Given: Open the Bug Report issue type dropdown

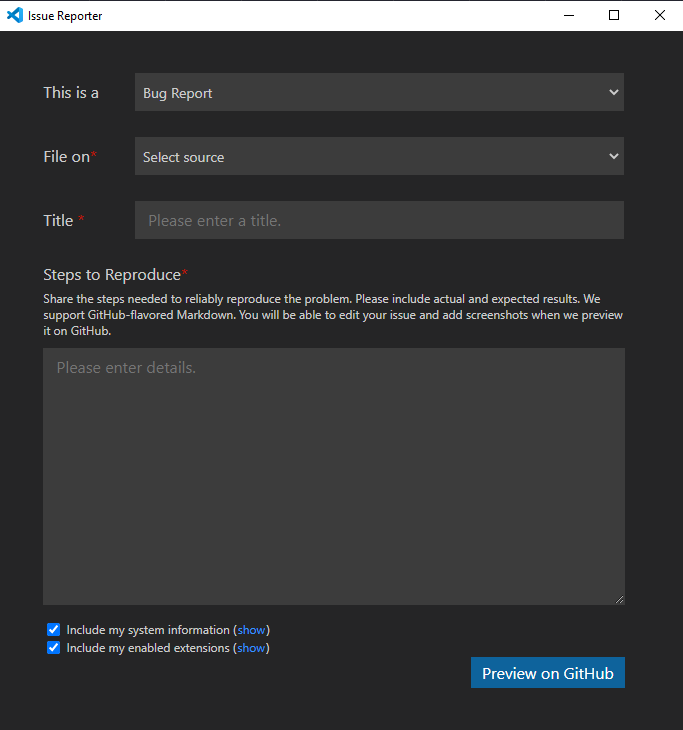Looking at the screenshot, I should [x=378, y=93].
